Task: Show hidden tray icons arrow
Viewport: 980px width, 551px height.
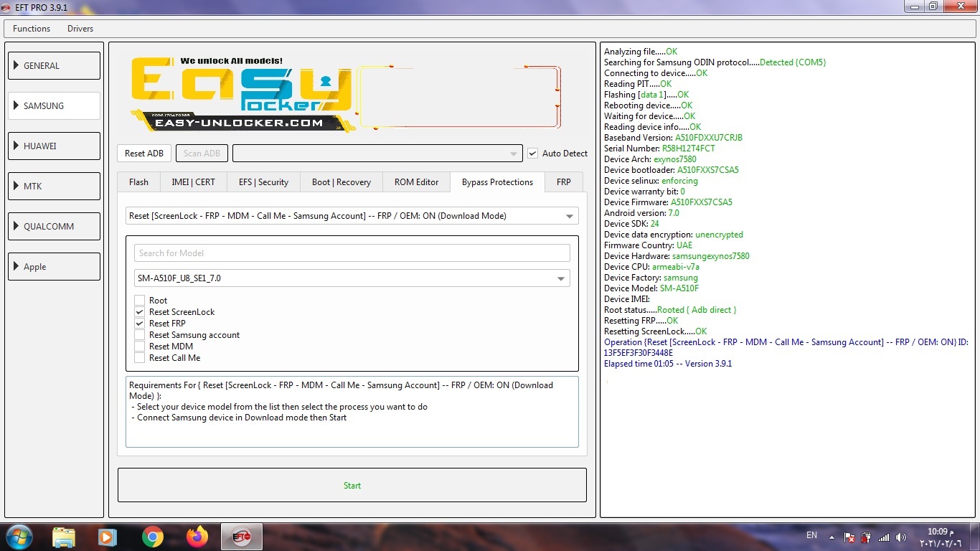Action: coord(831,537)
